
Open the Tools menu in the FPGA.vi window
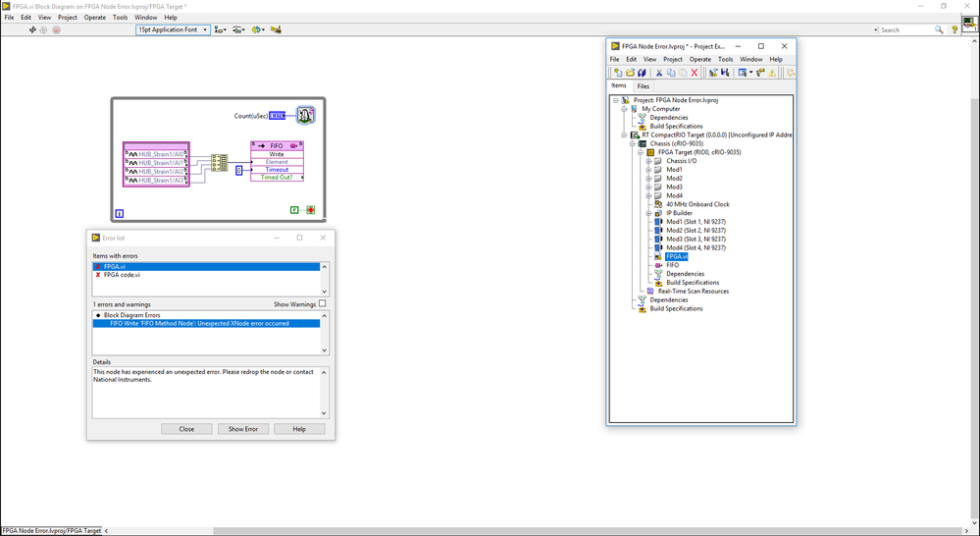pos(120,18)
